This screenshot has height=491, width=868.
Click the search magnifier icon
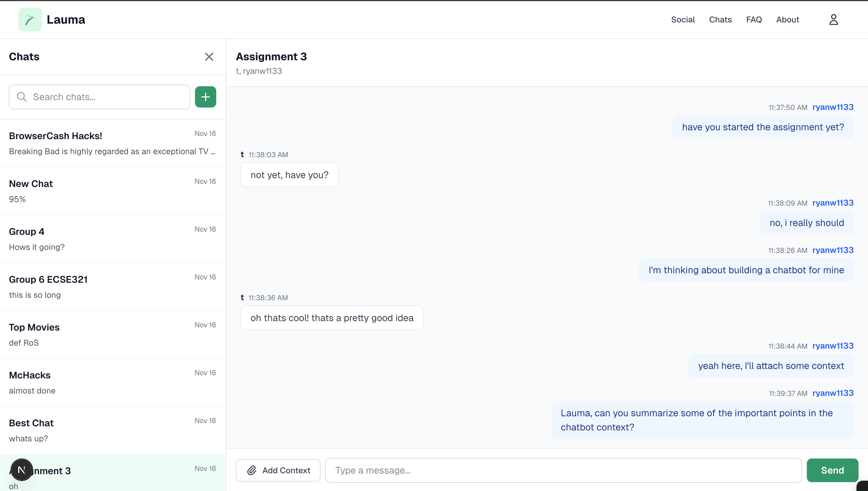pyautogui.click(x=22, y=97)
